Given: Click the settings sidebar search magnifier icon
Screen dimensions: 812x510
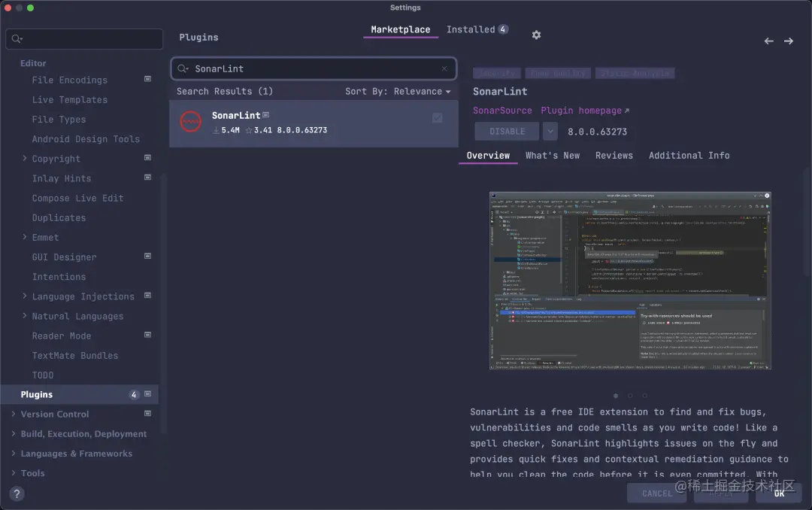Looking at the screenshot, I should [x=17, y=39].
